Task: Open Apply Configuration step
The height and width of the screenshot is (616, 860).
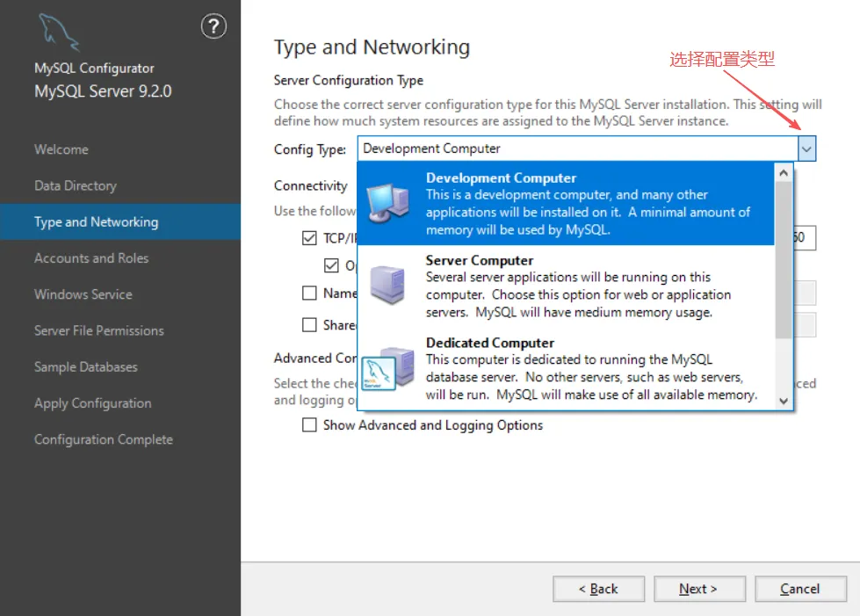Action: coord(93,403)
